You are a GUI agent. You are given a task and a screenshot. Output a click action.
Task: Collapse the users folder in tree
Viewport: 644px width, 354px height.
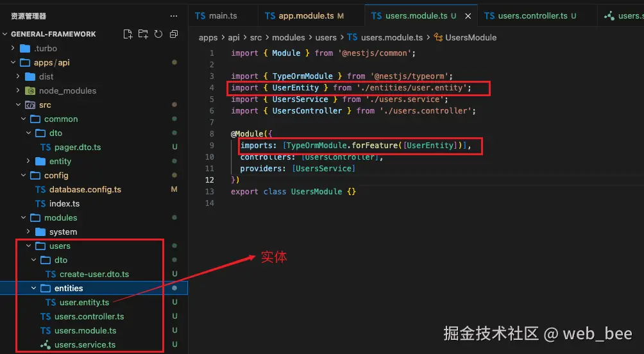(x=28, y=246)
